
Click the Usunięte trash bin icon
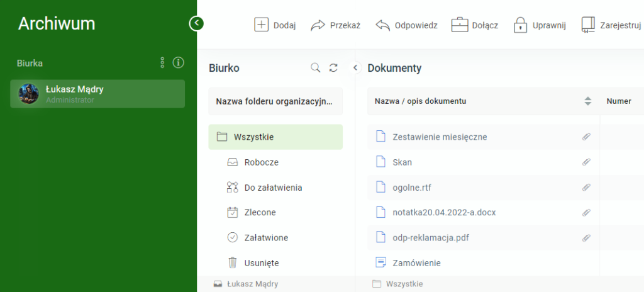click(233, 263)
